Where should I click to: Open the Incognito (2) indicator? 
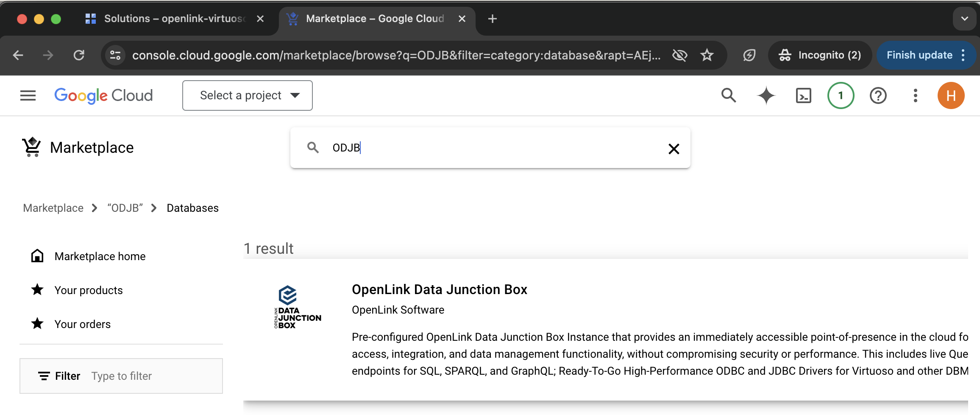(x=820, y=55)
